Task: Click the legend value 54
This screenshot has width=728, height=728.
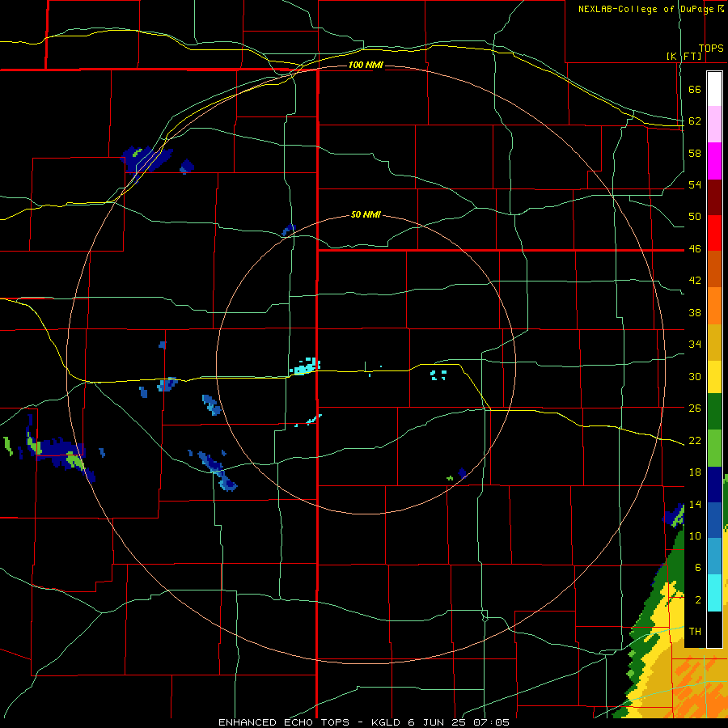Action: coord(695,184)
